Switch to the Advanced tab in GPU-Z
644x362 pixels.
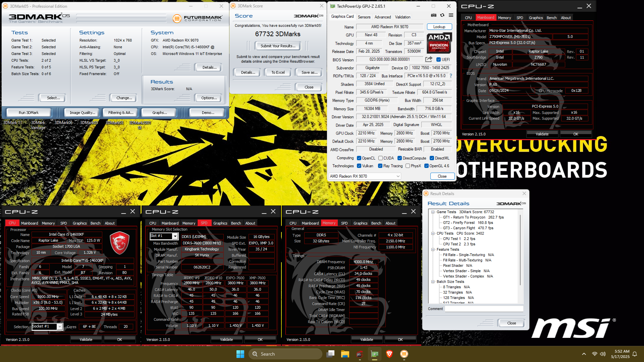click(x=383, y=17)
